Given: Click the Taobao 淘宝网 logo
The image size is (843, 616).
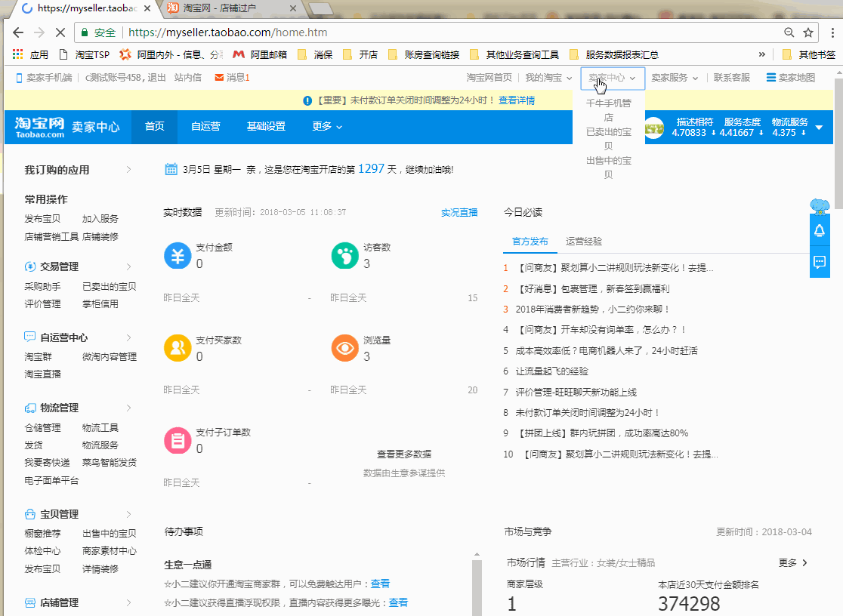Looking at the screenshot, I should (x=40, y=127).
